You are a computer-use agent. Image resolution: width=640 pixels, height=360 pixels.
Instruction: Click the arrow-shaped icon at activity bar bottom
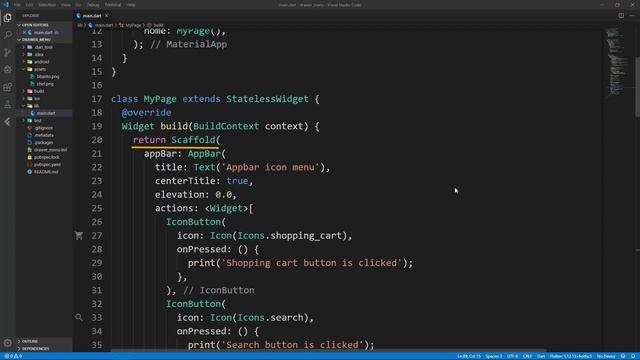tap(7, 122)
